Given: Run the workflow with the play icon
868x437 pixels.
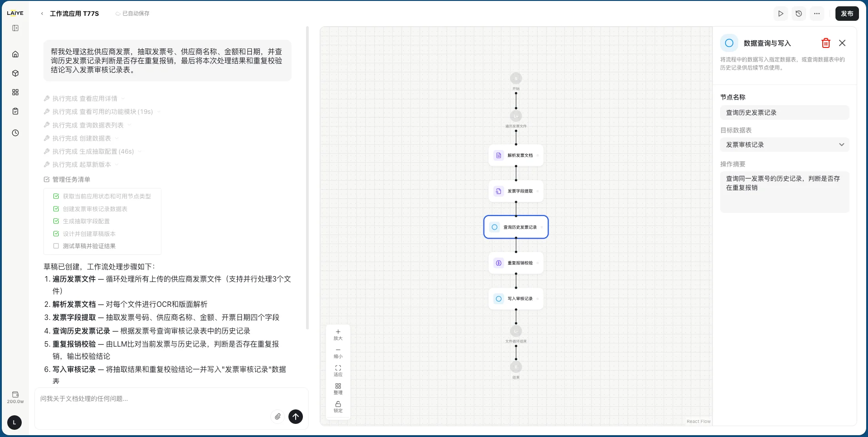Looking at the screenshot, I should (781, 14).
